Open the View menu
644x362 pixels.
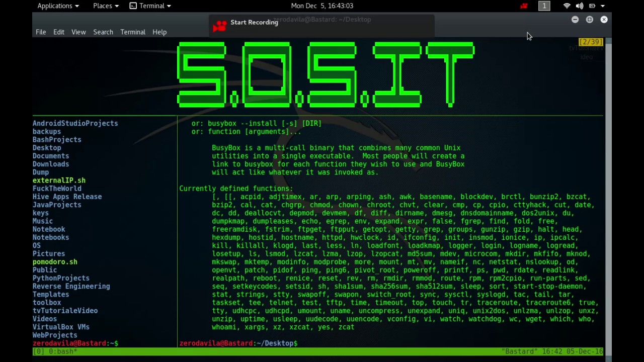[78, 32]
